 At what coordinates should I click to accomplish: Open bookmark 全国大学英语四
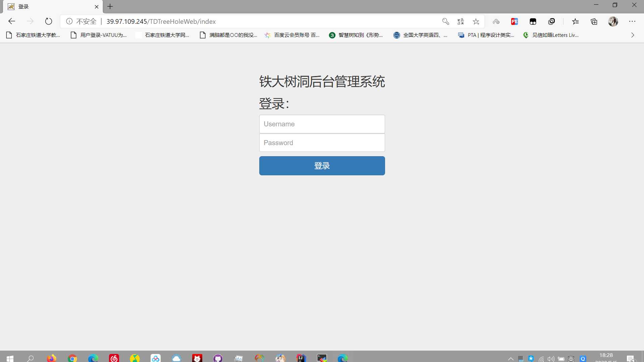[x=421, y=35]
